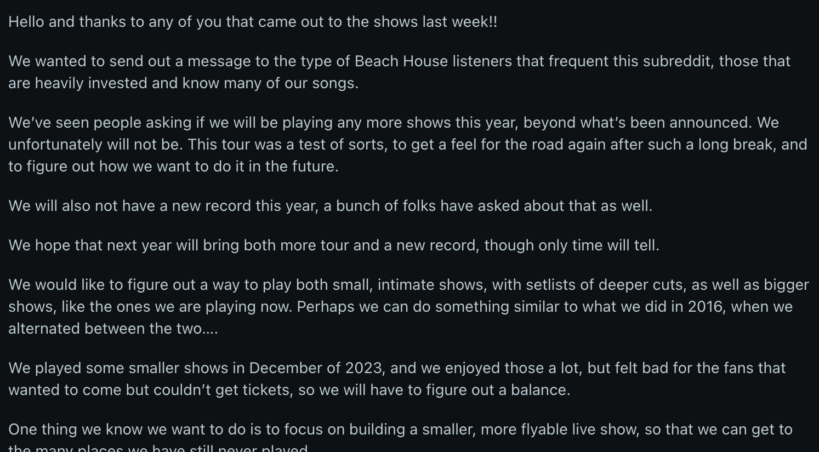Click the phrase "heavily invested"

(x=94, y=83)
